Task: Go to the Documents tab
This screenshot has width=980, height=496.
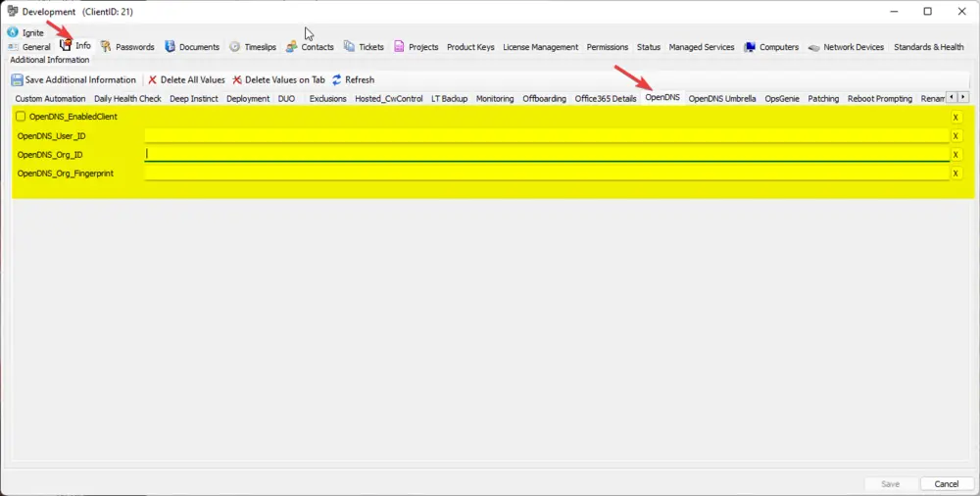Action: point(192,47)
